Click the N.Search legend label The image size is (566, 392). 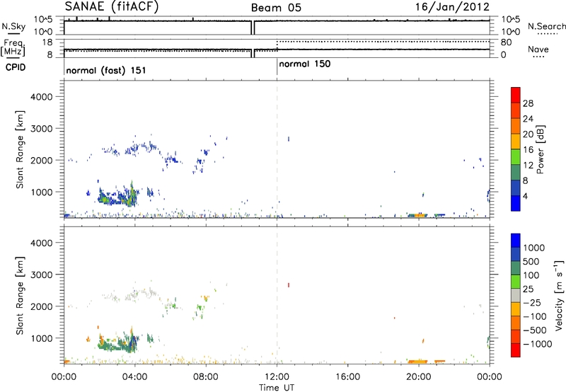(x=546, y=26)
